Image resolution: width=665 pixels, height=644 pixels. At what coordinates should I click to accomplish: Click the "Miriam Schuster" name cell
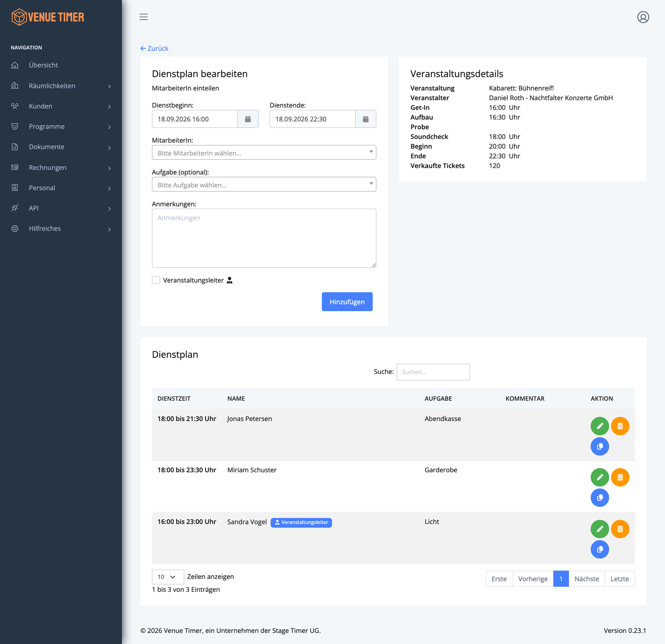(x=252, y=470)
